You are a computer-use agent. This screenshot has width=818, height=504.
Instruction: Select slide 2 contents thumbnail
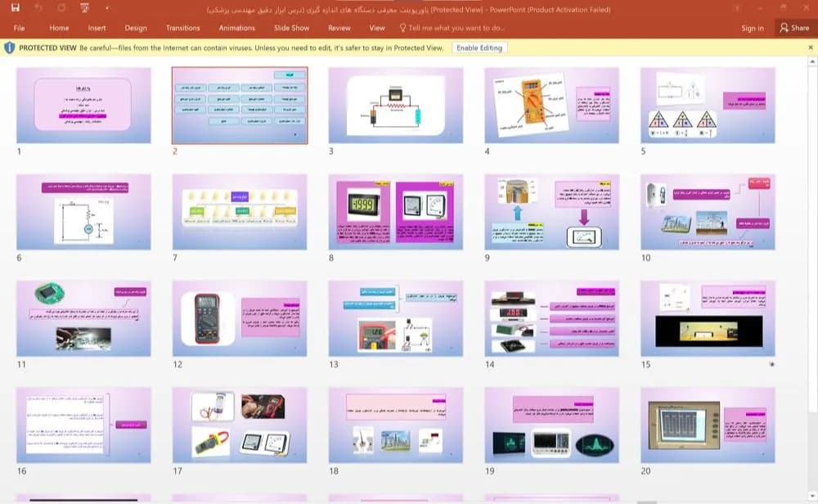click(240, 105)
